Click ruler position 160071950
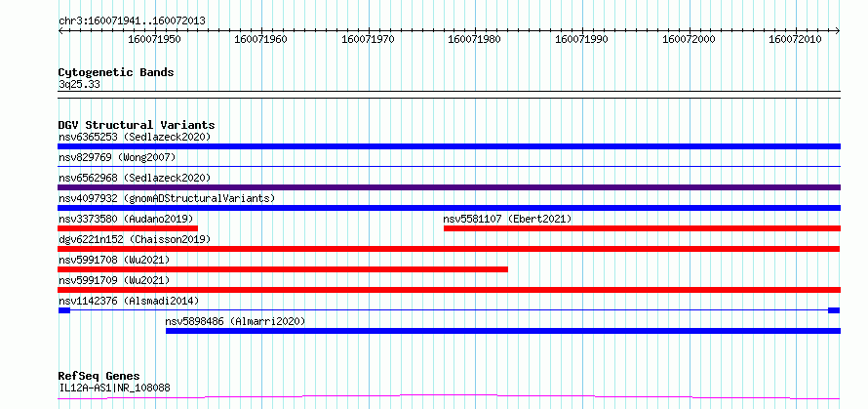The height and width of the screenshot is (409, 868). (x=153, y=39)
